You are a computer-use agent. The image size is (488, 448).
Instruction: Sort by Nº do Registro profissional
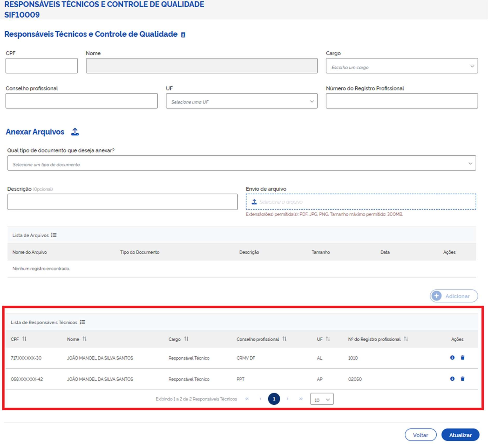[x=406, y=339]
